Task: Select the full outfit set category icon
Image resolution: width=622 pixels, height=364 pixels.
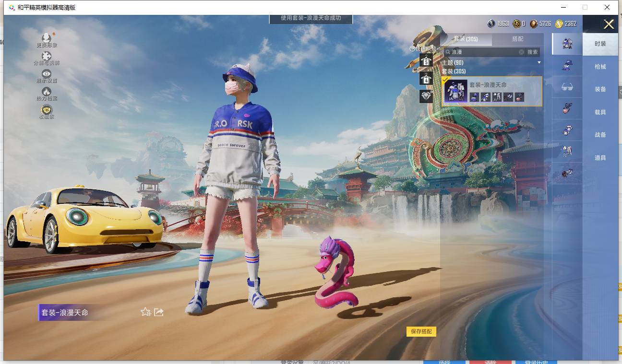Action: click(567, 44)
